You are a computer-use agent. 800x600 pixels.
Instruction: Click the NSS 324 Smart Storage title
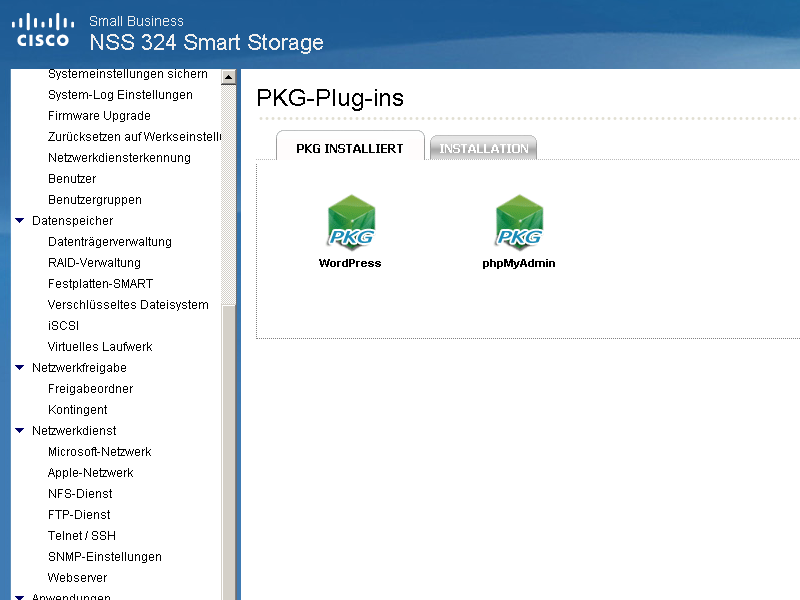click(x=207, y=42)
